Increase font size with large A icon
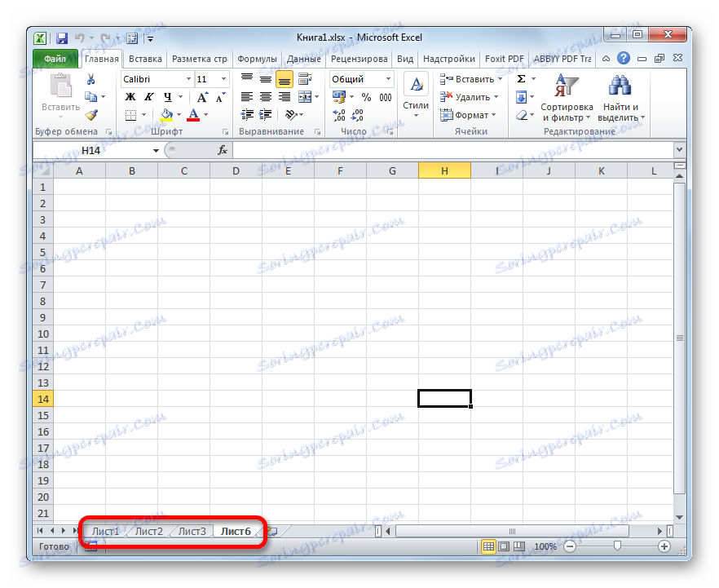 [x=202, y=97]
